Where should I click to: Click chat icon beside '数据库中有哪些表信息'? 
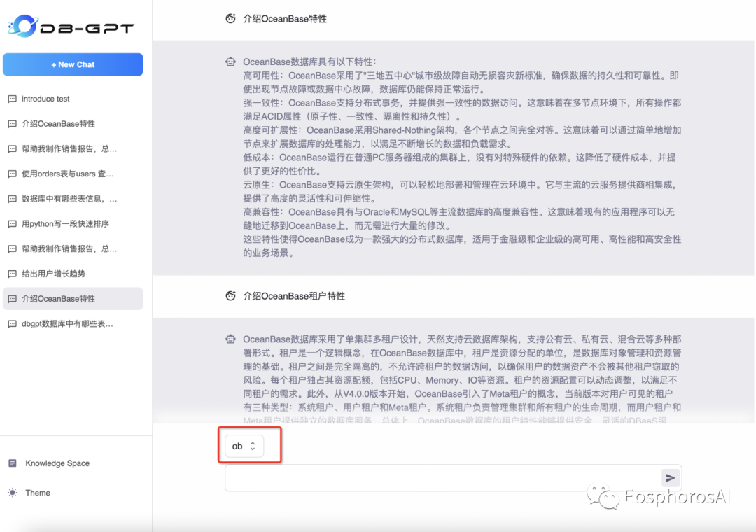13,199
